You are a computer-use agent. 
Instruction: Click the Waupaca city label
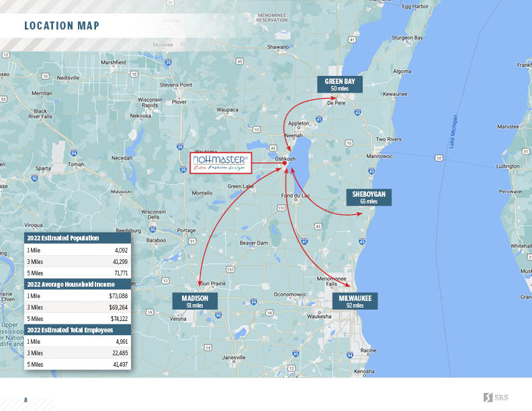[227, 110]
